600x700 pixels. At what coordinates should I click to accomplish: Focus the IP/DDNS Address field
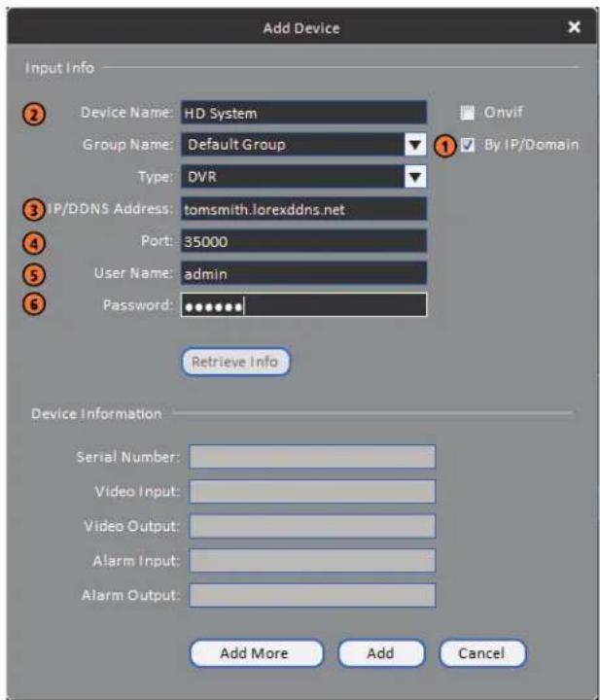[303, 209]
